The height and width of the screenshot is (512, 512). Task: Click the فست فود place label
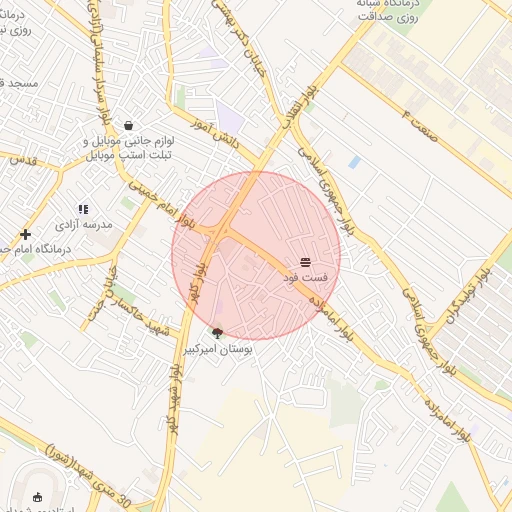[x=305, y=277]
